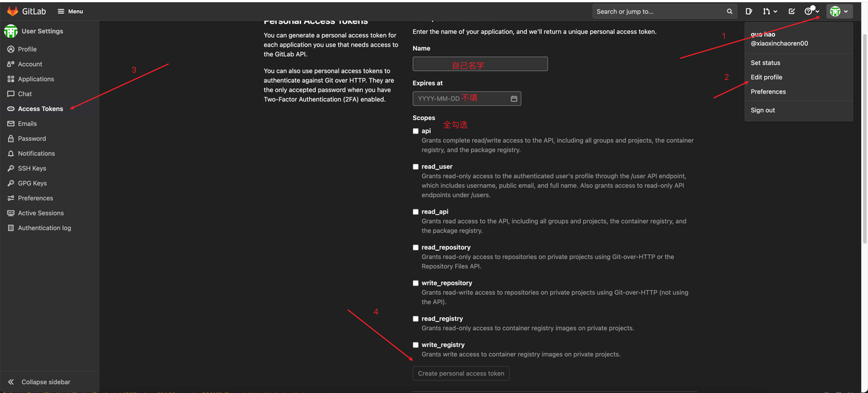
Task: Click the Active Sessions monitor icon
Action: 11,213
